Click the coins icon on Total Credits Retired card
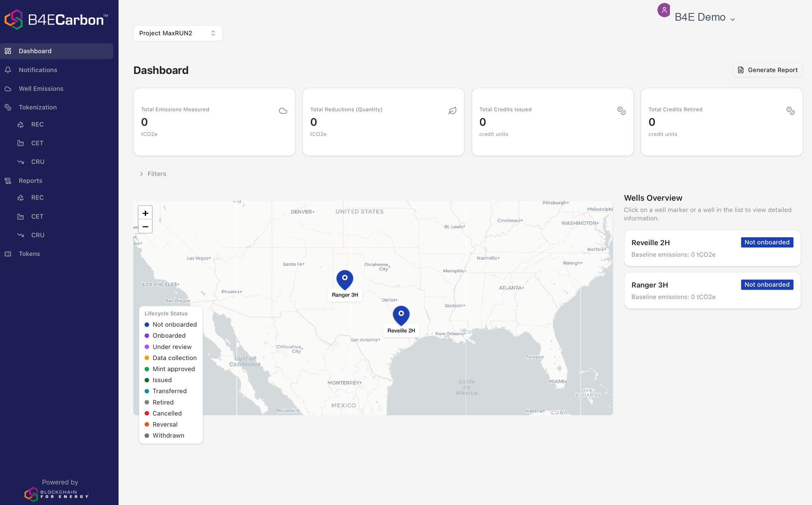812x505 pixels. click(790, 111)
